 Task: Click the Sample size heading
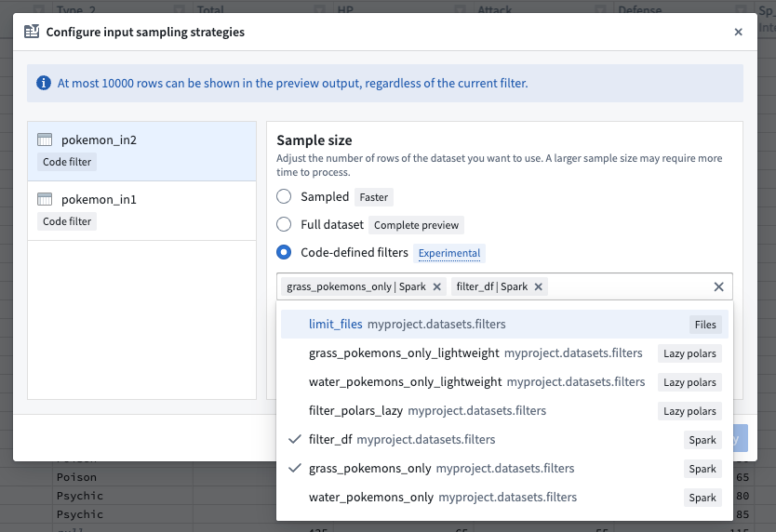click(x=314, y=140)
